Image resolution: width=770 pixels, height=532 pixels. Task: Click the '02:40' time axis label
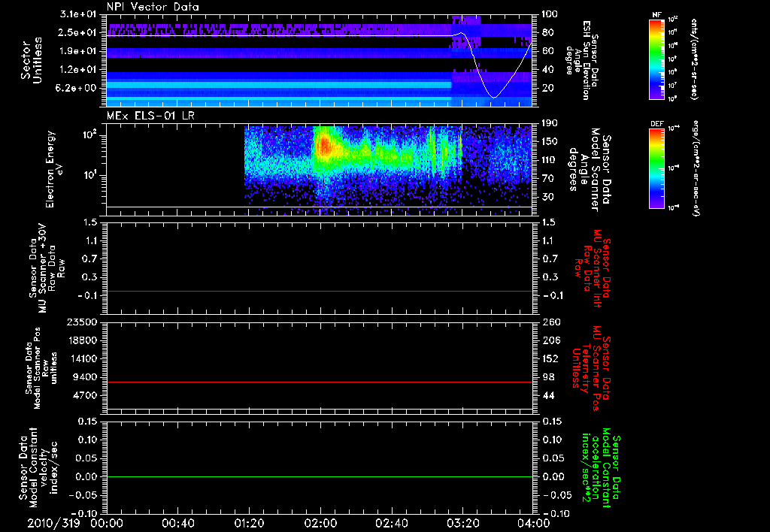391,523
